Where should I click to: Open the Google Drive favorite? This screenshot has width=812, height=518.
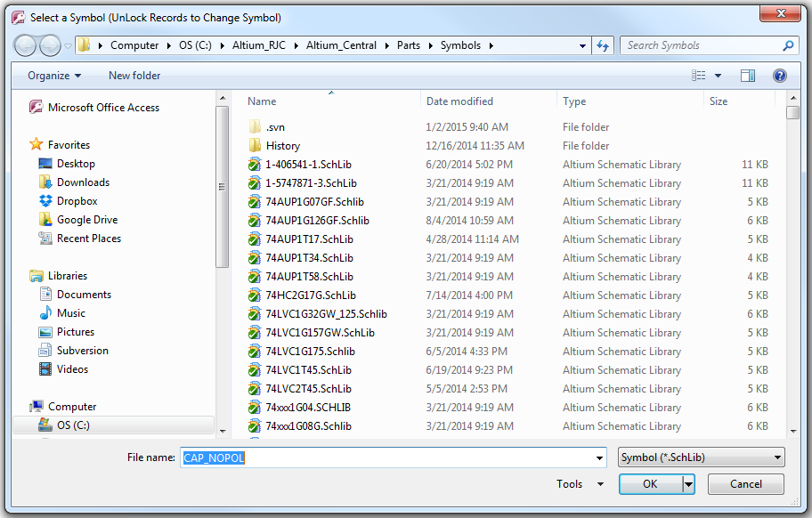[87, 220]
